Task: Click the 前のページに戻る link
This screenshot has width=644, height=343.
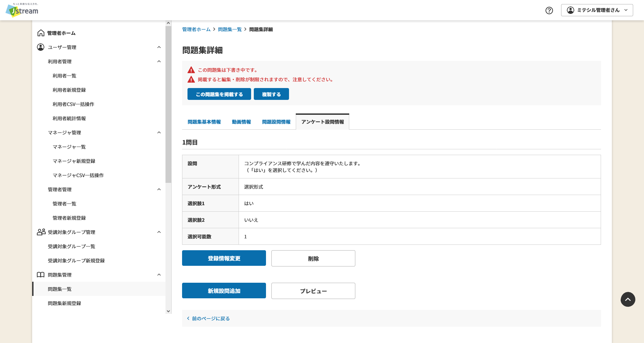Action: 210,318
